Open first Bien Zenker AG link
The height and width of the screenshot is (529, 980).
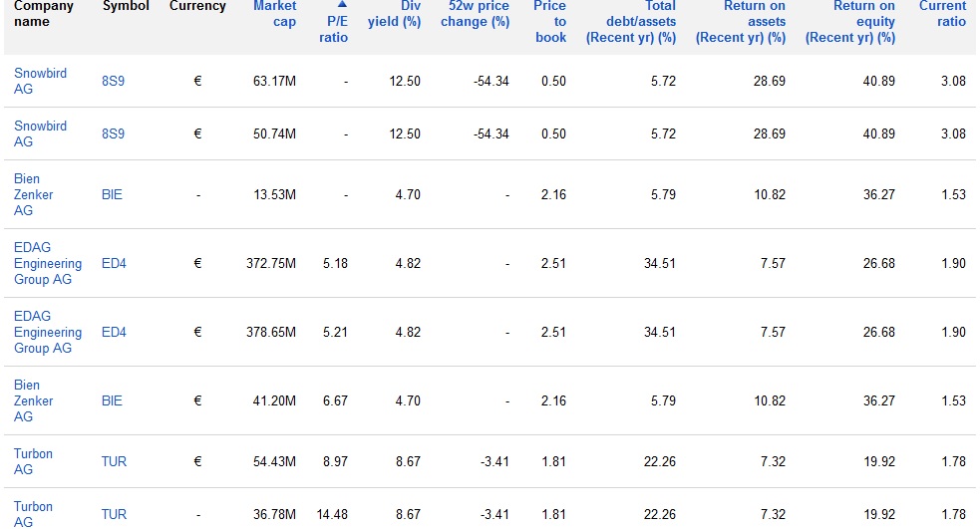click(x=33, y=194)
